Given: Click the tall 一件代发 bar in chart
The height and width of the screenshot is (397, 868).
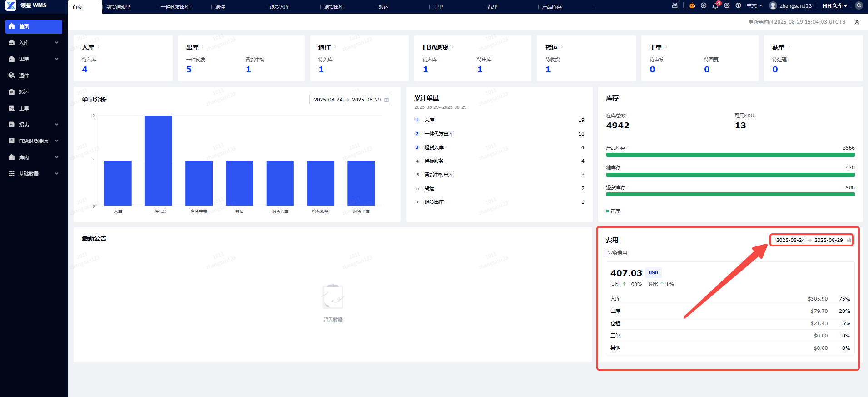Looking at the screenshot, I should [x=158, y=161].
